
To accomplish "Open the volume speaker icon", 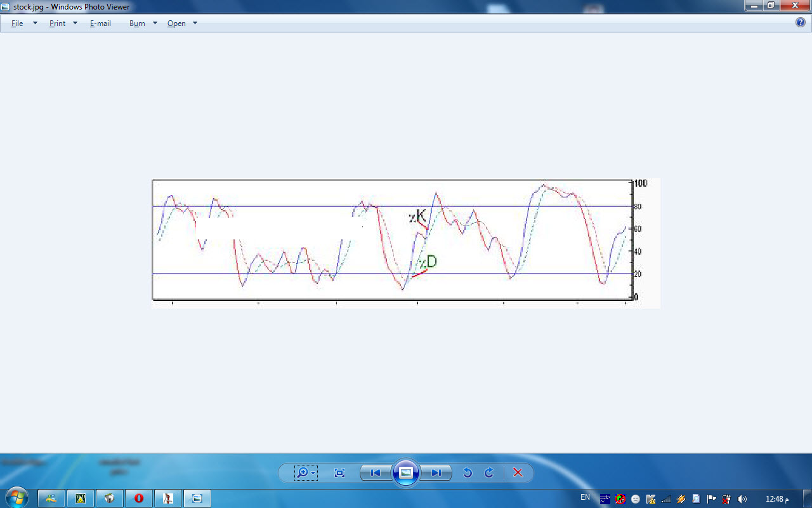I will pos(742,499).
